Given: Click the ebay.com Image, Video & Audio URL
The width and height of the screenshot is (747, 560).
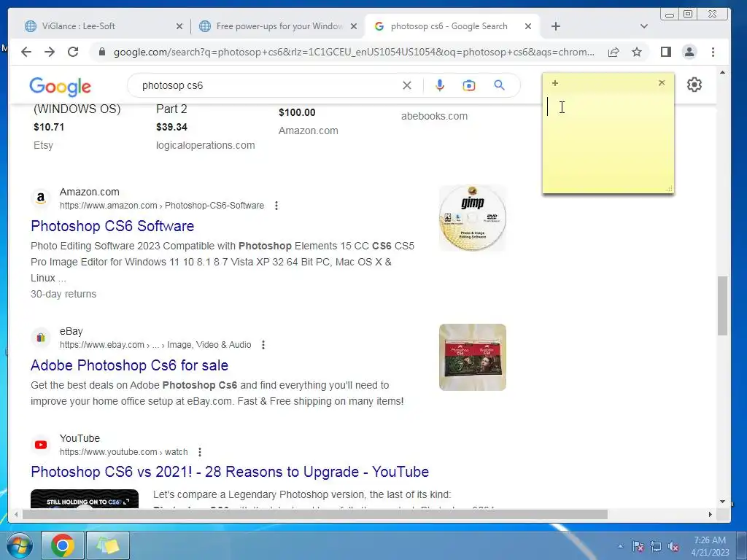Looking at the screenshot, I should (155, 345).
